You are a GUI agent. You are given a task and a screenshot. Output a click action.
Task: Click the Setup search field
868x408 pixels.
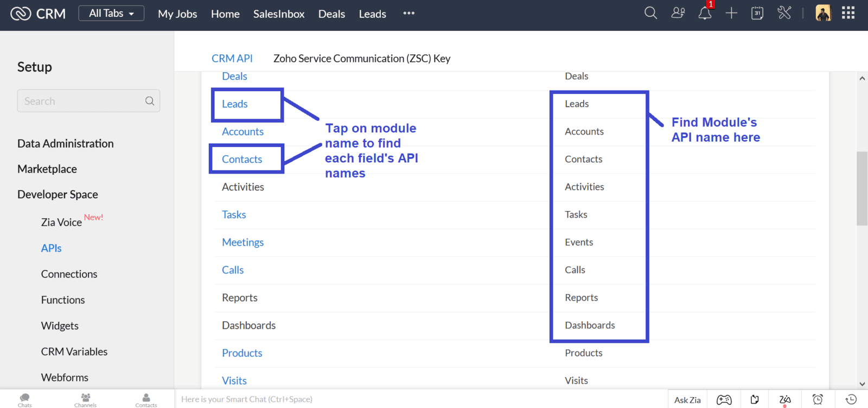coord(88,101)
